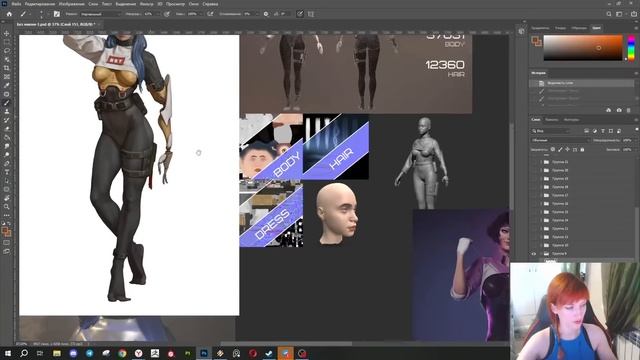The height and width of the screenshot is (360, 640).
Task: Toggle airbrush mode in options bar
Action: tap(210, 14)
